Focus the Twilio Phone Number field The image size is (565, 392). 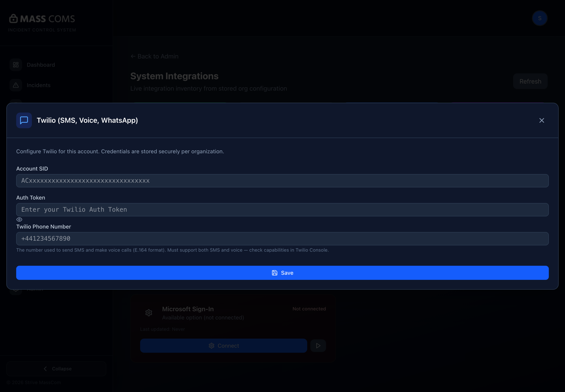click(282, 239)
